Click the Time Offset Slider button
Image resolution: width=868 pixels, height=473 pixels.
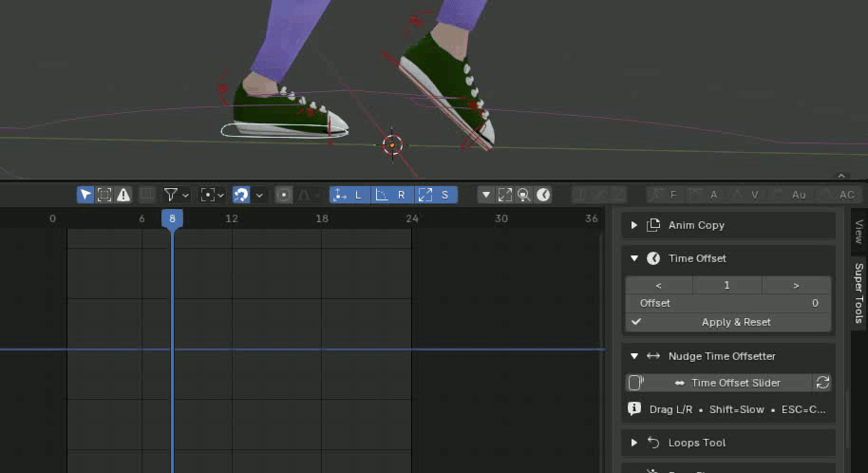728,383
